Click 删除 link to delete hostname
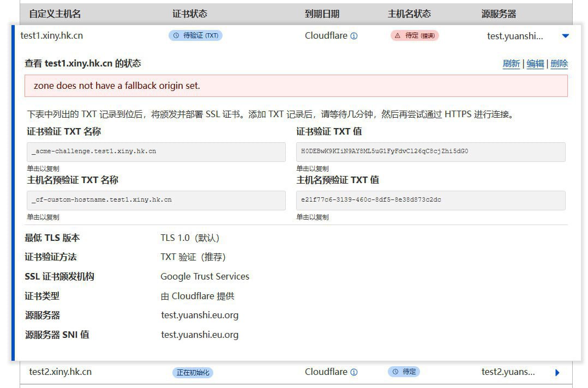The height and width of the screenshot is (388, 588). [x=559, y=64]
